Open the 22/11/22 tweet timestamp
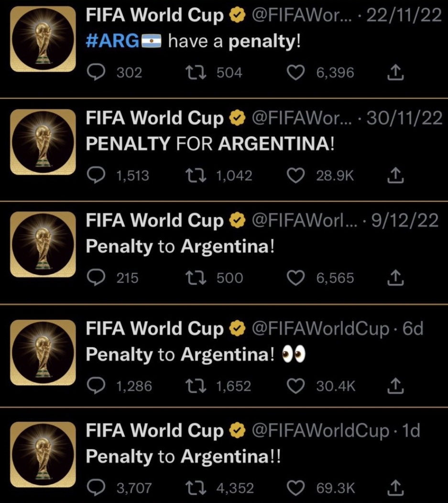Image resolution: width=448 pixels, height=503 pixels. [404, 15]
